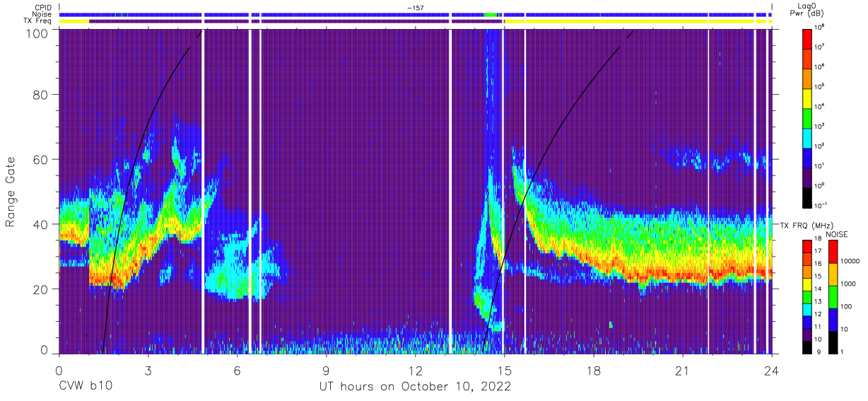Screen dimensions: 868x401
Task: Click the black bottom segment of TX FRQ colorbar
Action: click(807, 346)
